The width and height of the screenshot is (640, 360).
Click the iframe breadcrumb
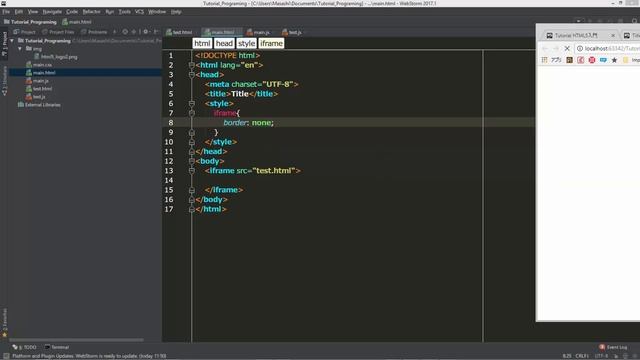271,43
